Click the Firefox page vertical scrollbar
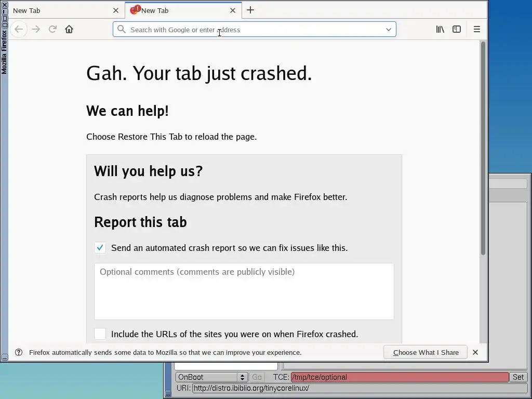 click(483, 148)
